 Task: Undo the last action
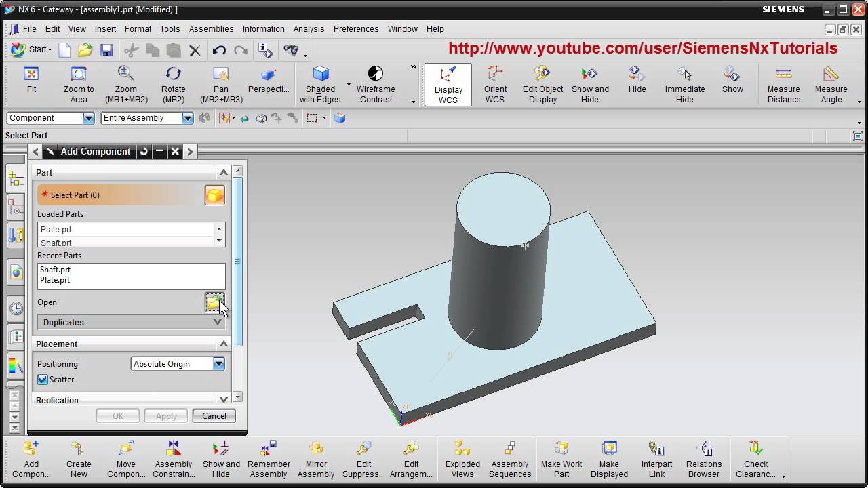218,49
